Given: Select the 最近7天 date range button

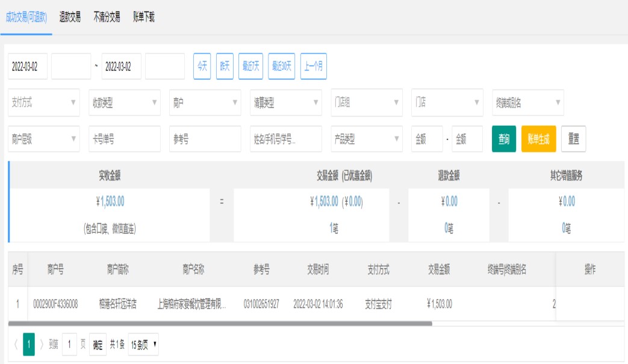Looking at the screenshot, I should [250, 67].
